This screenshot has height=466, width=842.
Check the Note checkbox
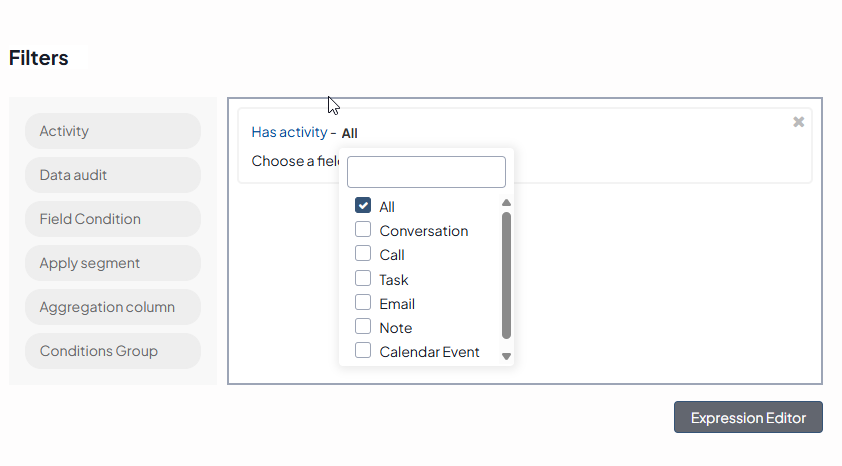click(363, 327)
